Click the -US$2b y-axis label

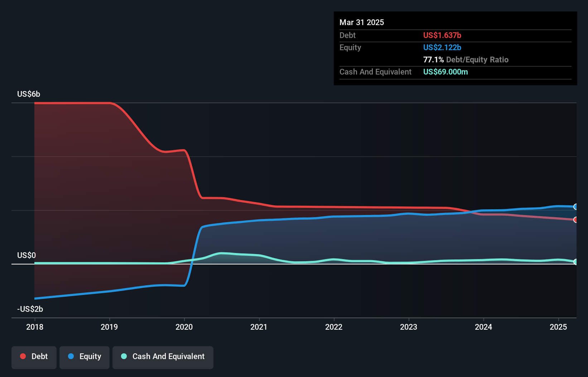point(30,309)
